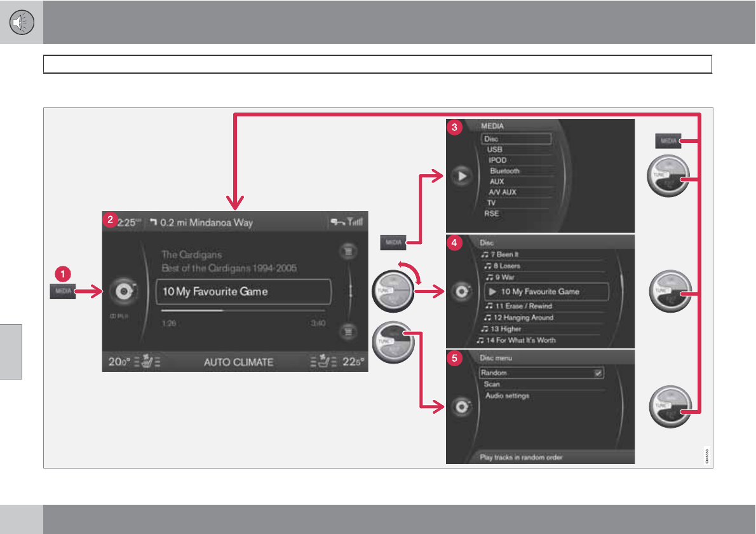Open Audio settings in the Disc menu

(507, 396)
